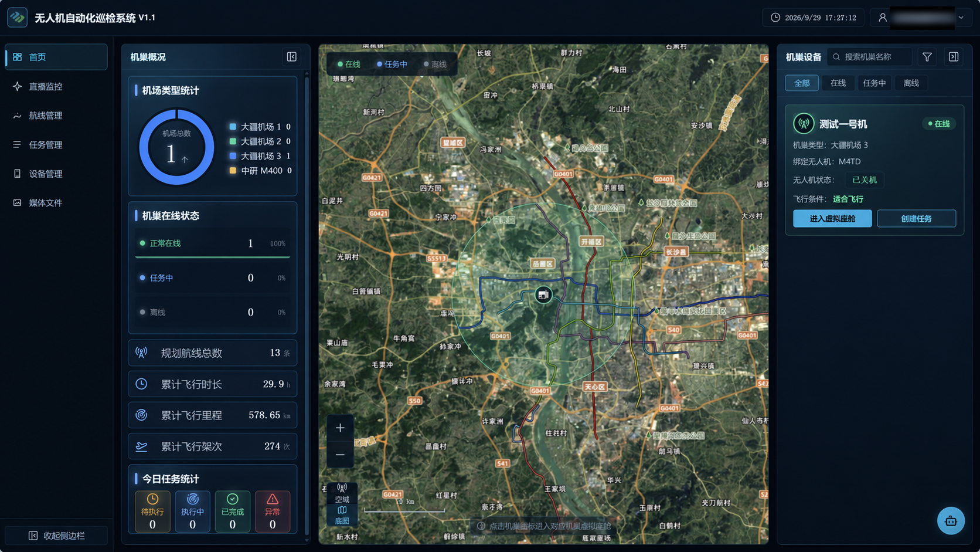Open the user account dropdown arrow
Image resolution: width=980 pixels, height=552 pixels.
(961, 18)
